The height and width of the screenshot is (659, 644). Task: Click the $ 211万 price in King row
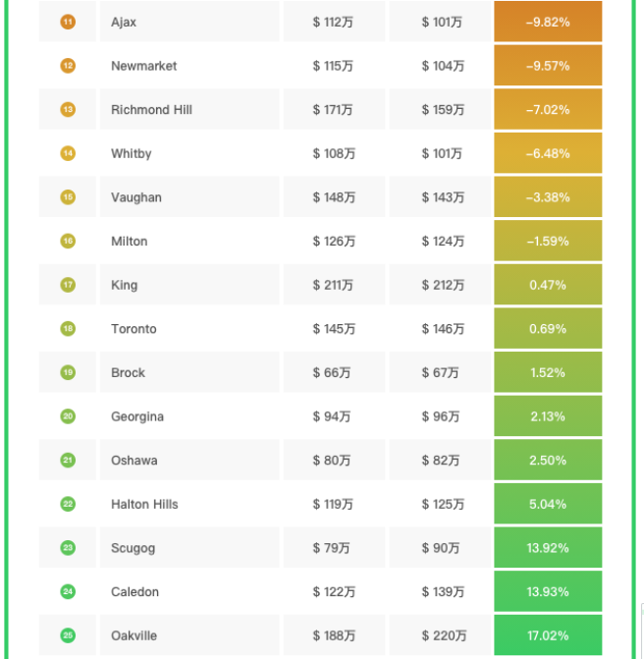point(334,286)
